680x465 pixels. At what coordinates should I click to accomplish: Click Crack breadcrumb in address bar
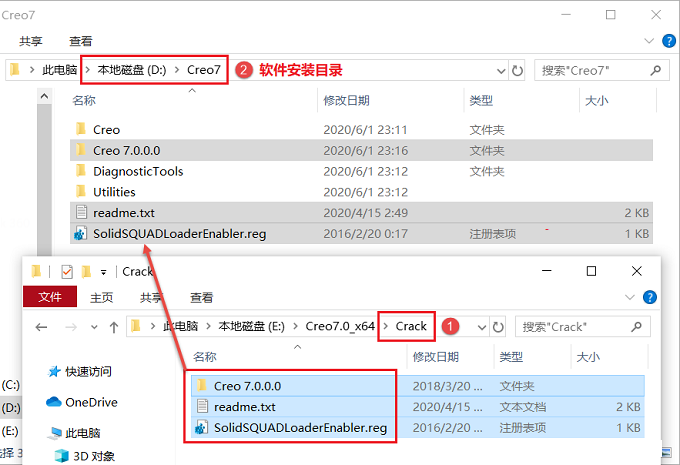411,326
